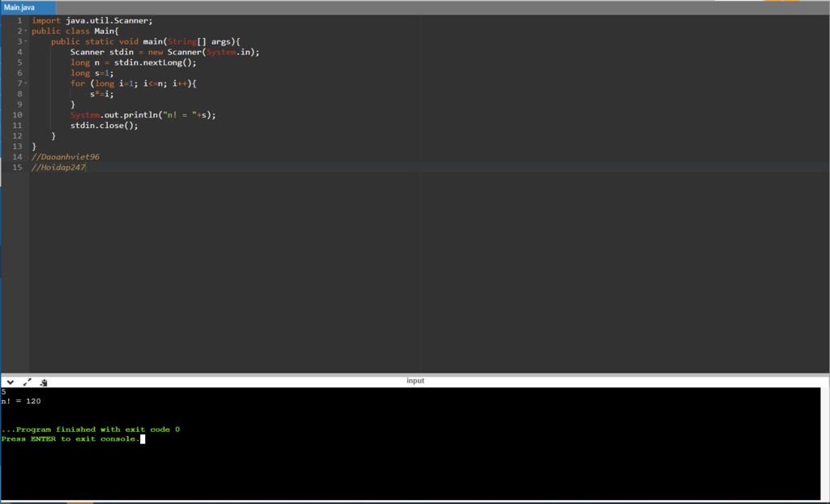Screen dimensions: 830x504
Task: Click line number 1 in the gutter
Action: pyautogui.click(x=19, y=20)
